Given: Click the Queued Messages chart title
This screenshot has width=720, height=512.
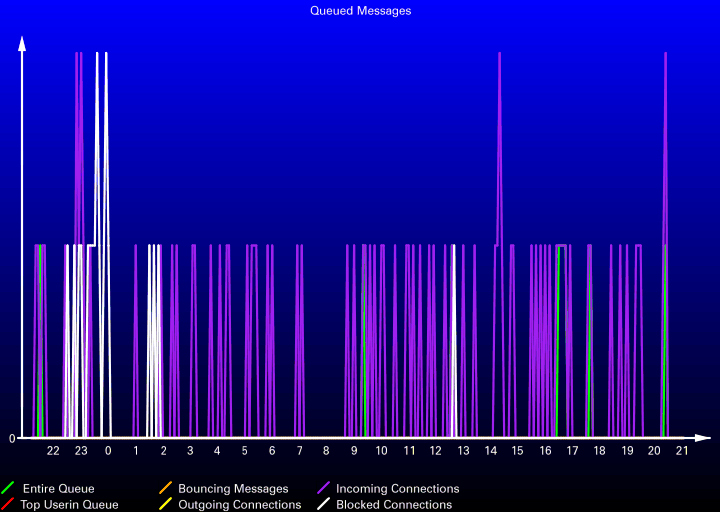Looking at the screenshot, I should point(360,11).
